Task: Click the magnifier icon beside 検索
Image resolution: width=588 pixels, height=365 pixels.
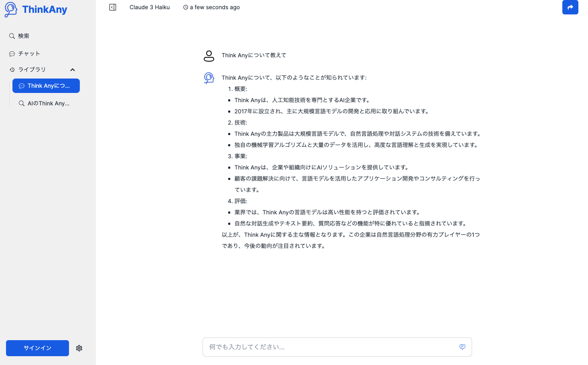Action: (x=12, y=36)
